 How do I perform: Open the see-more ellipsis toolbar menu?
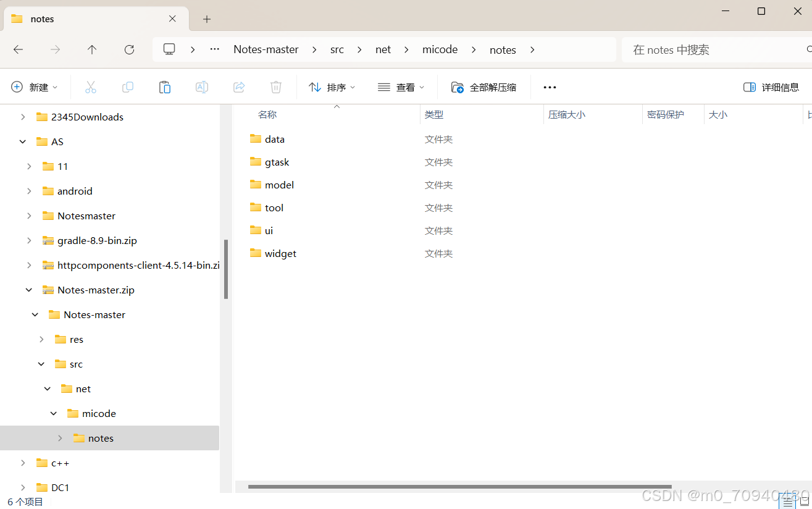click(550, 86)
